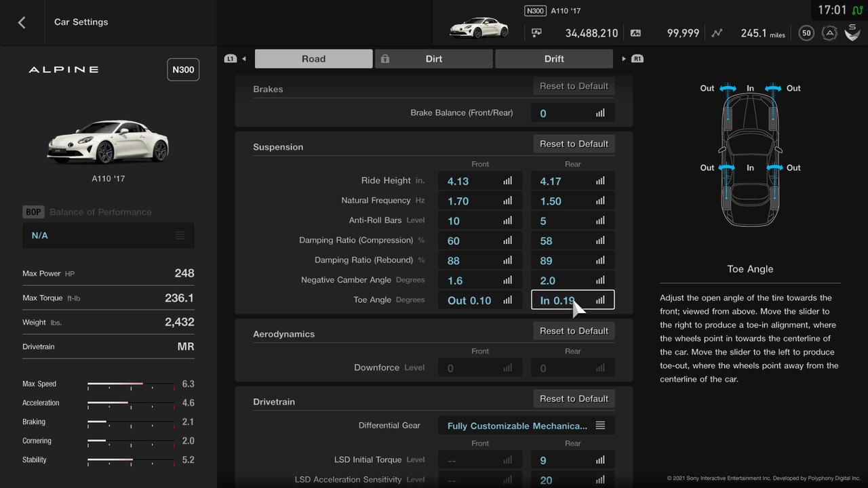
Task: Select front Natural Frequency 1.70
Action: 480,201
